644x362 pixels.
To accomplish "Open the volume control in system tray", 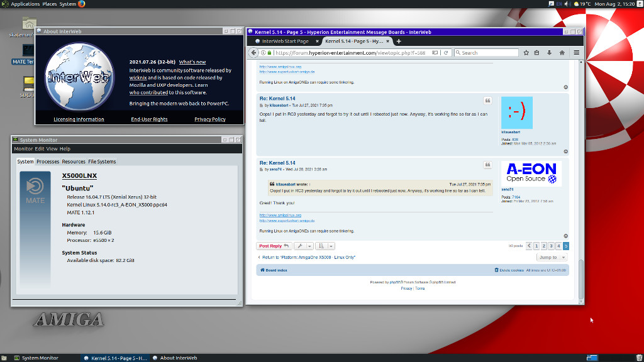I will coord(567,4).
